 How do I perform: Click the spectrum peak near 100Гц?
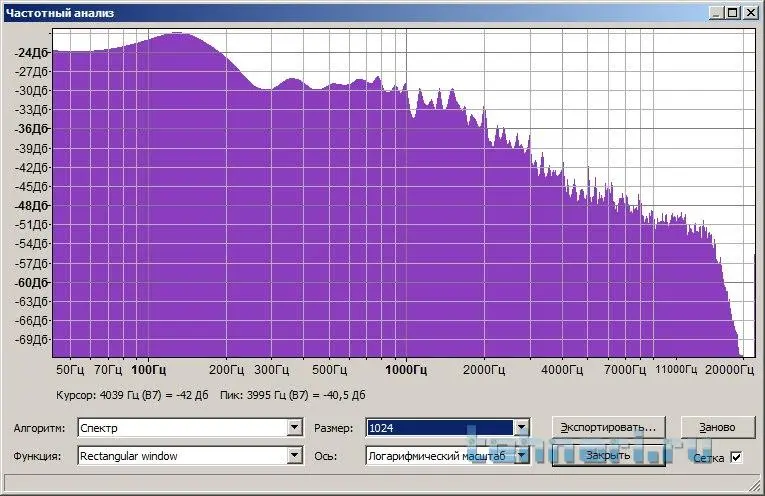click(x=176, y=34)
